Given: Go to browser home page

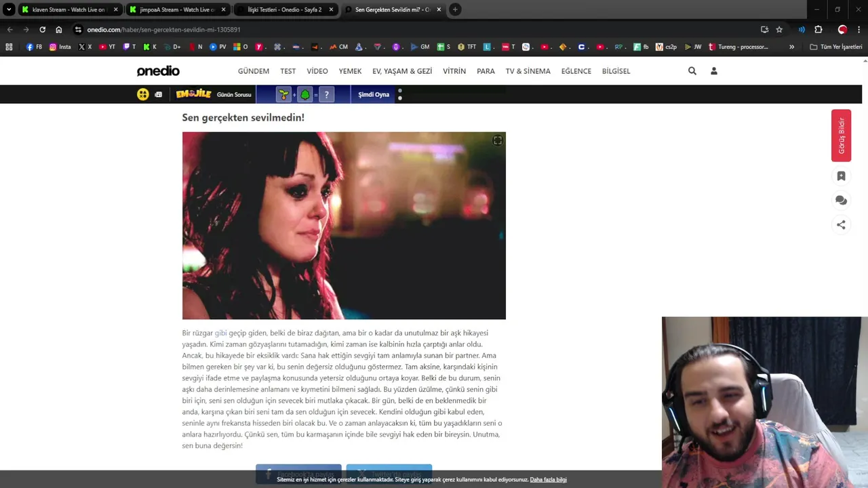Looking at the screenshot, I should click(x=59, y=29).
